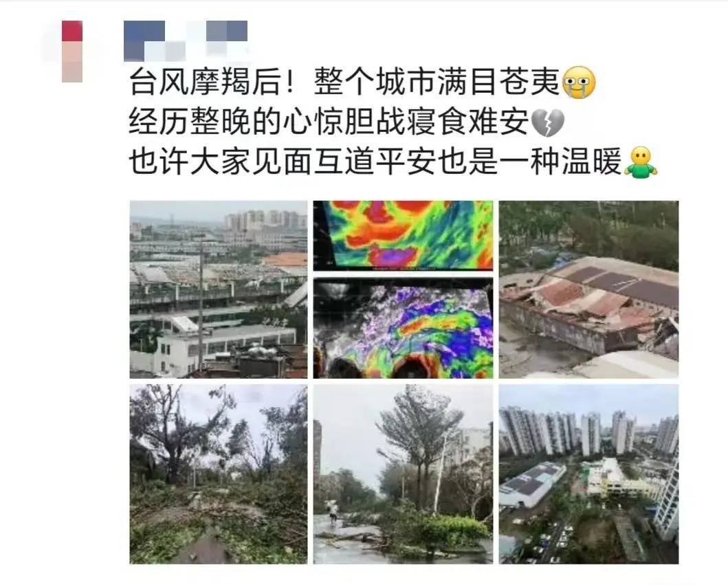The width and height of the screenshot is (728, 585).
Task: Open the city rooftops damage photo
Action: click(x=218, y=289)
